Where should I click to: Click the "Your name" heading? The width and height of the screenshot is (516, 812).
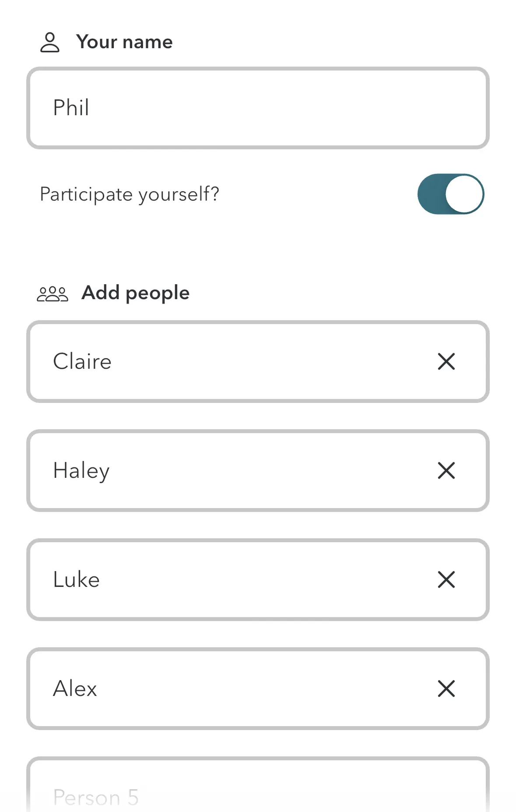(x=124, y=42)
